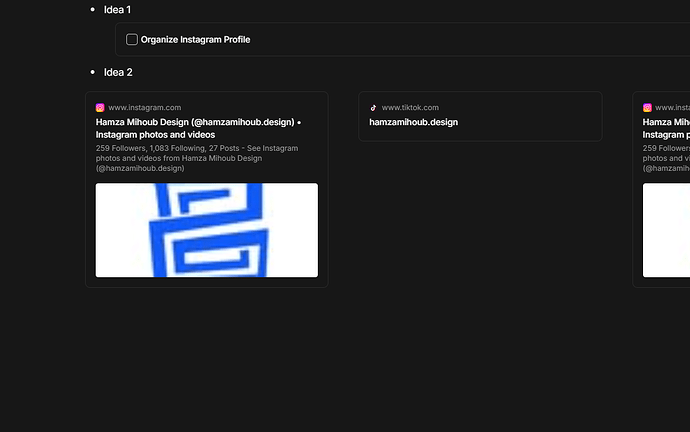Click the TikTok favicon on the bookmark card

pos(373,108)
